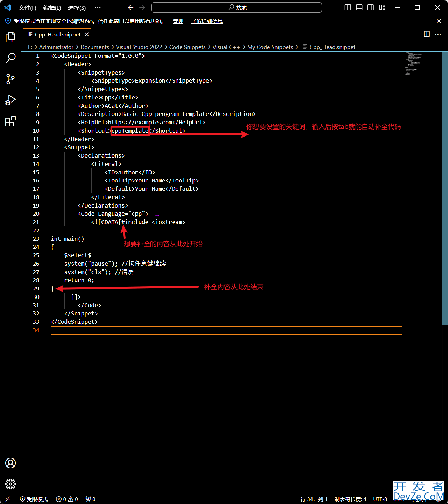Click 行 34, 列 1 cursor position
Image resolution: width=448 pixels, height=504 pixels.
coord(314,499)
